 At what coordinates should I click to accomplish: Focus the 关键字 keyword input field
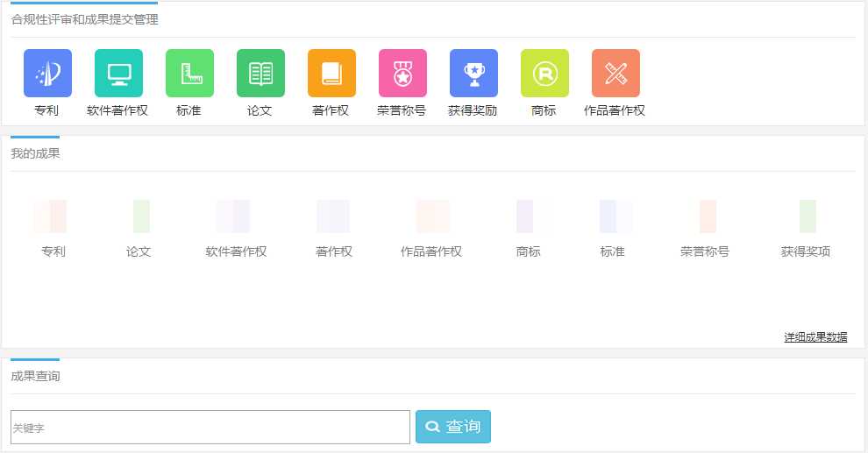[x=210, y=427]
